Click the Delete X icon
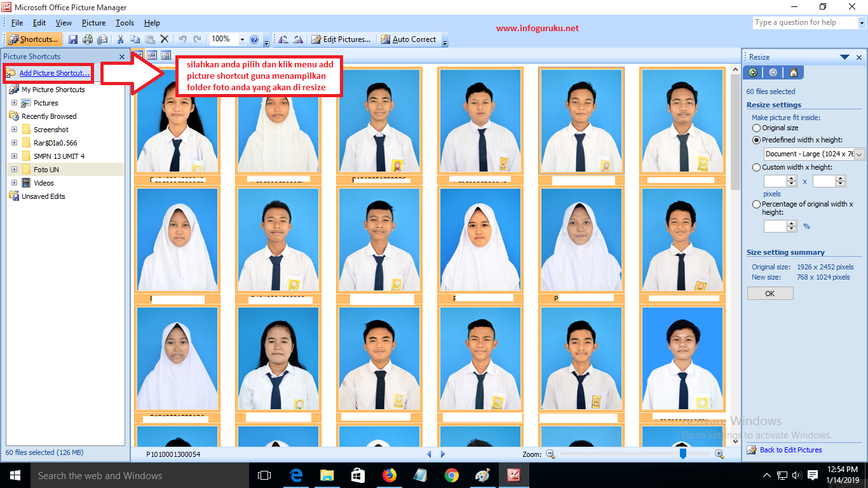Image resolution: width=868 pixels, height=488 pixels. point(164,39)
